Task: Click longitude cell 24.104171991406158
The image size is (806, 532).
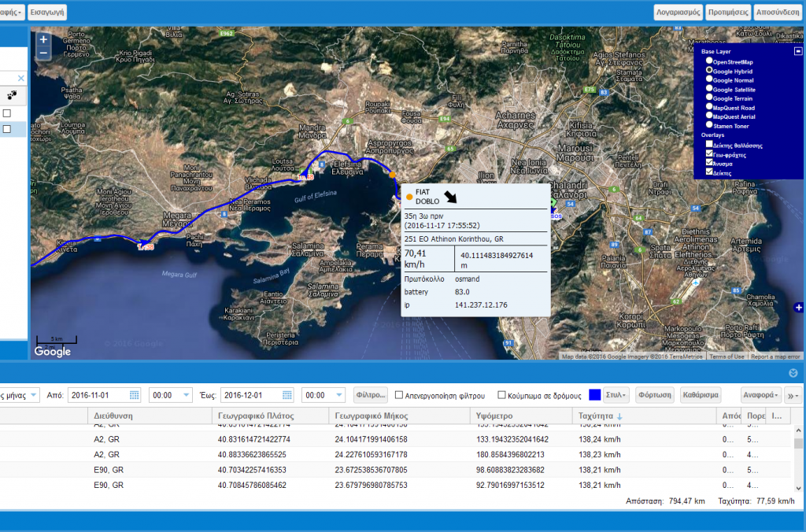Action: [399, 439]
